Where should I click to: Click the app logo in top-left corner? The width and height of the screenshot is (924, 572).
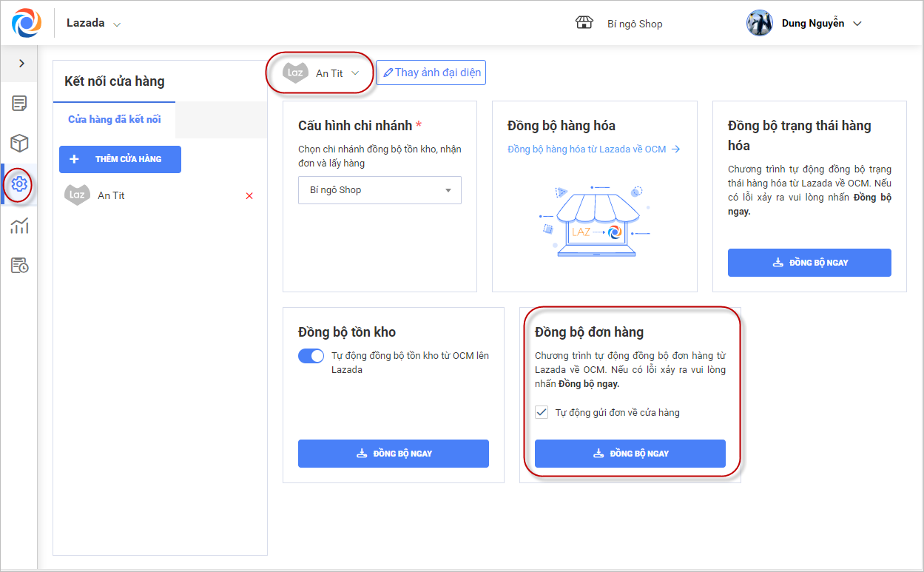point(27,24)
